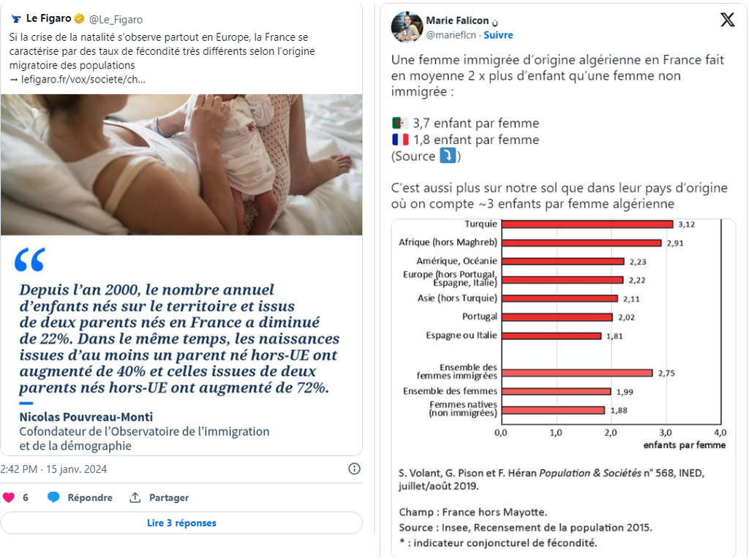Image resolution: width=749 pixels, height=560 pixels.
Task: Click the Le Figaro logo icon
Action: pyautogui.click(x=16, y=19)
